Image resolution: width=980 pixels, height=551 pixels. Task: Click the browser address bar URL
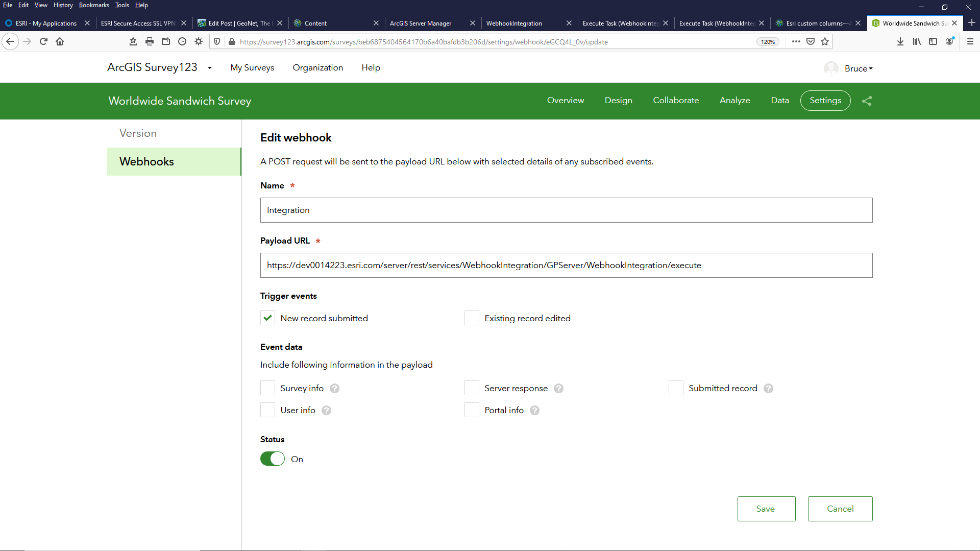point(424,42)
